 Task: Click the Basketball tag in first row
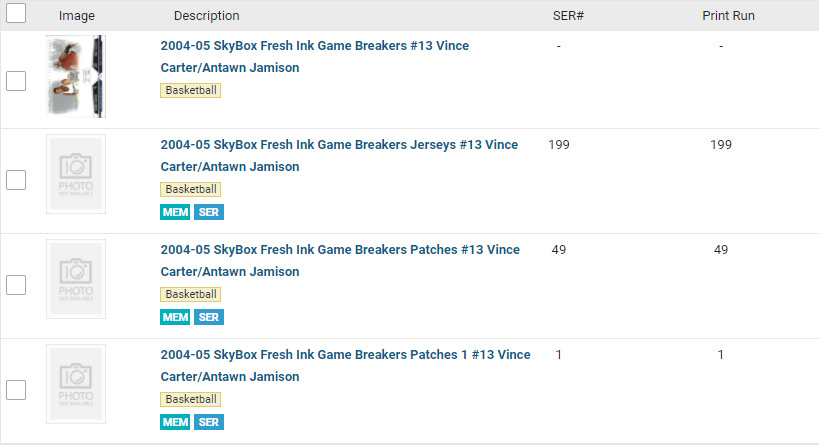click(x=190, y=90)
